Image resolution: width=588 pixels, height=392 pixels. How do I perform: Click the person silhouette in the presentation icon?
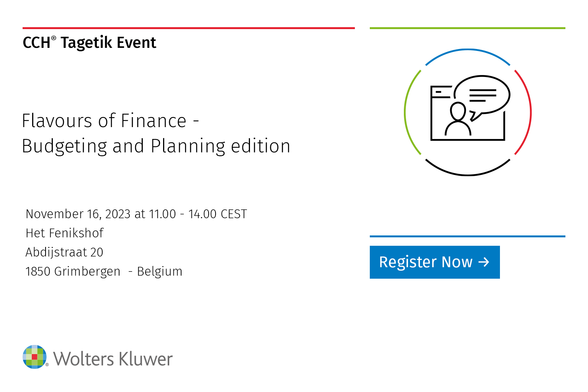[458, 119]
